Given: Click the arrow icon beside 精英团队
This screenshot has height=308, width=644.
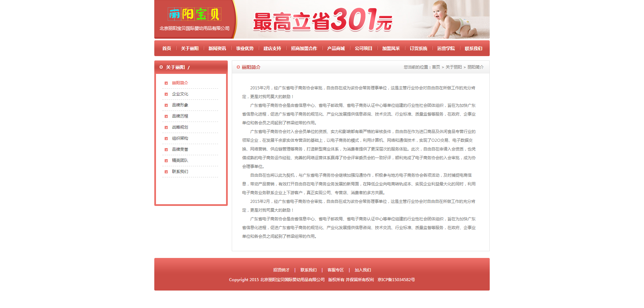Looking at the screenshot, I should pos(166,161).
